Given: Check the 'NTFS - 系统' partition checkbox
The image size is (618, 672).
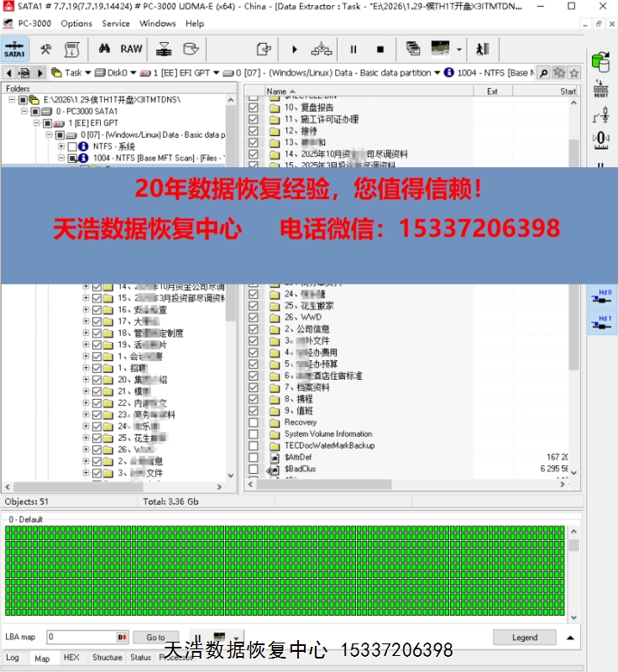Looking at the screenshot, I should [72, 146].
